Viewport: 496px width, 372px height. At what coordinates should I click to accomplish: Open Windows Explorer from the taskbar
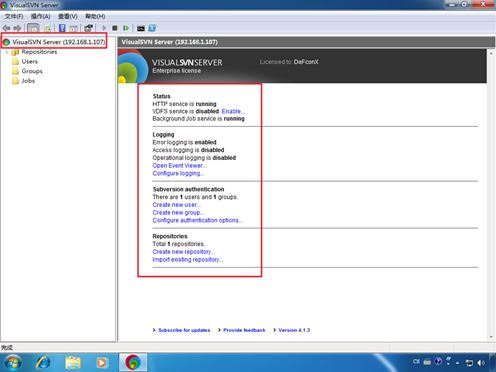point(73,363)
